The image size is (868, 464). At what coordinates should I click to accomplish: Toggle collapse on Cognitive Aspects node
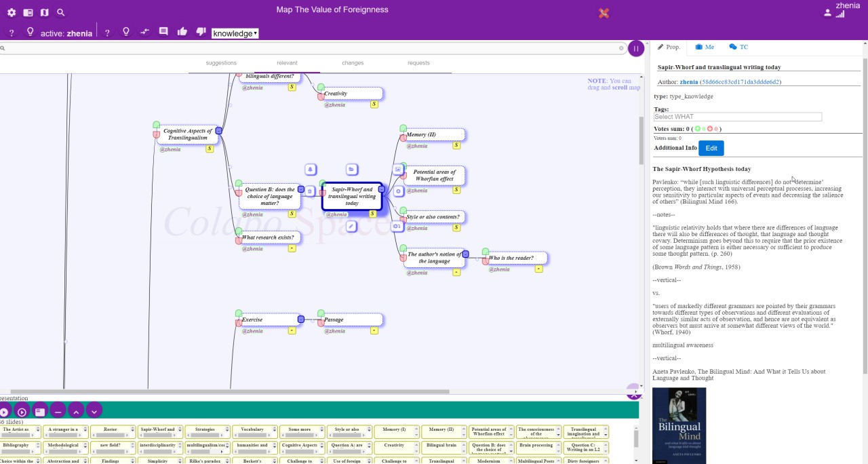(x=218, y=131)
